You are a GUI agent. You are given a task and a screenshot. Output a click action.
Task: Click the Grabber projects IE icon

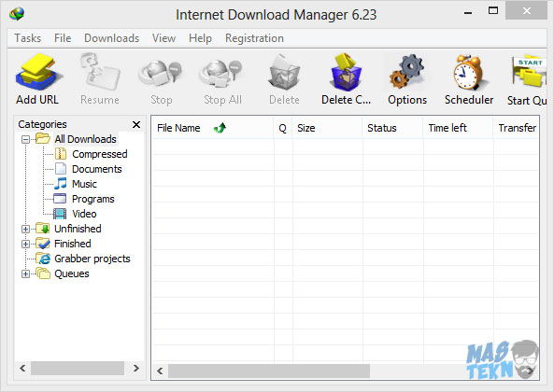pyautogui.click(x=43, y=259)
